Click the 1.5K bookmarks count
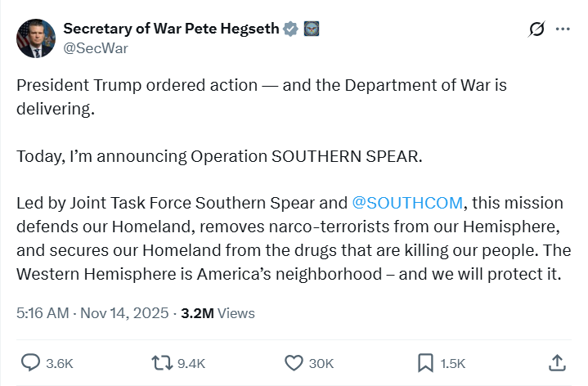588x386 pixels. click(x=452, y=363)
